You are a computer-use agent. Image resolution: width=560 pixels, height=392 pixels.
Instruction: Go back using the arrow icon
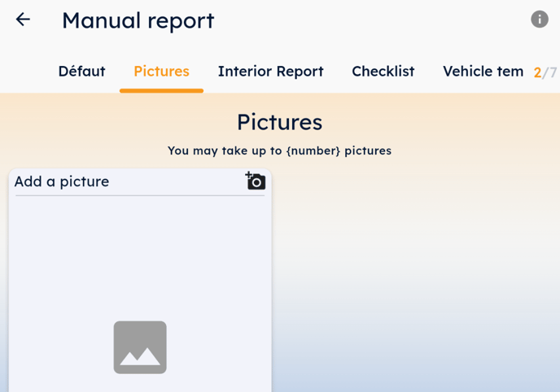23,20
